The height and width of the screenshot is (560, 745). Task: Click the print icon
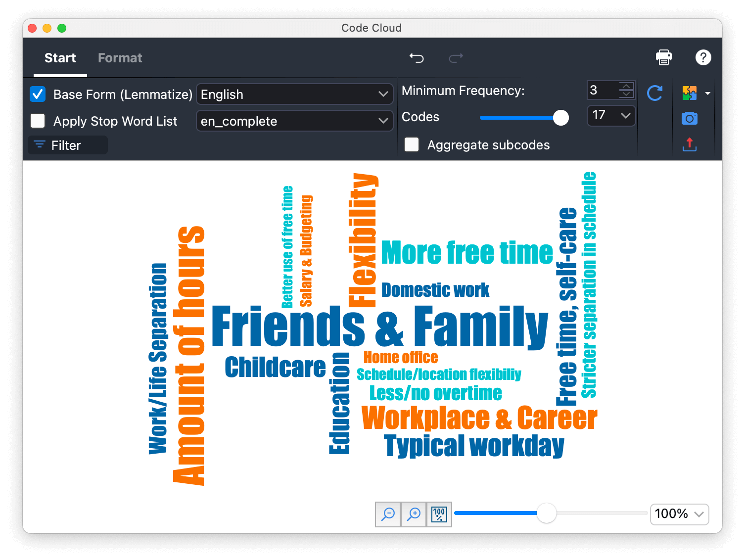click(663, 58)
